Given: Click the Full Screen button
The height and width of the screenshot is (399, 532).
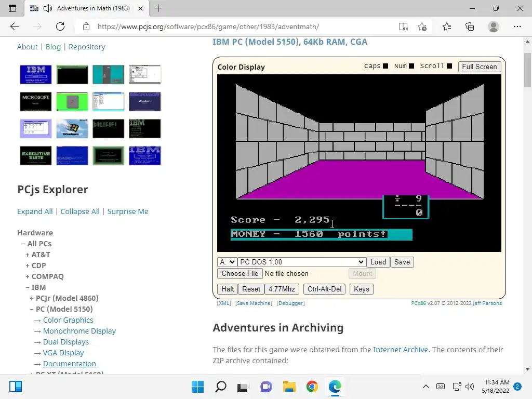Looking at the screenshot, I should (x=480, y=66).
